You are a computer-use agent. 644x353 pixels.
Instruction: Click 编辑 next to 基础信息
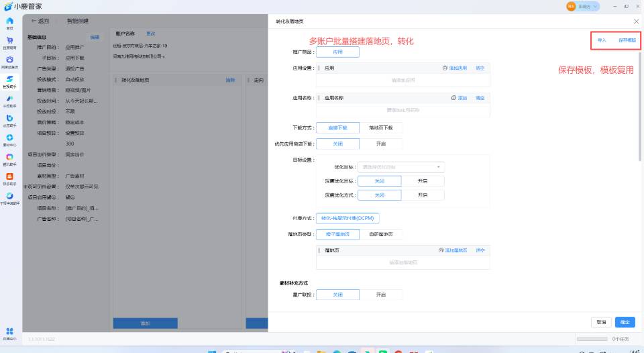pyautogui.click(x=95, y=37)
